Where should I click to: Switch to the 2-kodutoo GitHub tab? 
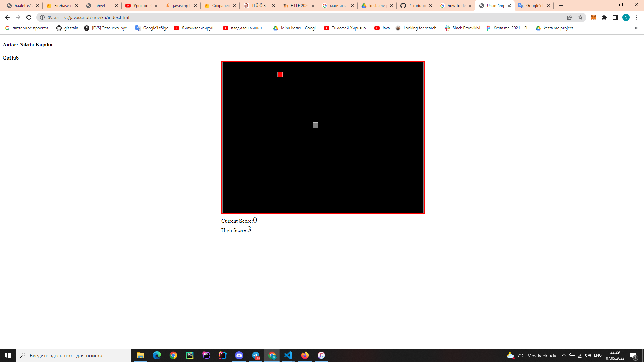[x=416, y=5]
